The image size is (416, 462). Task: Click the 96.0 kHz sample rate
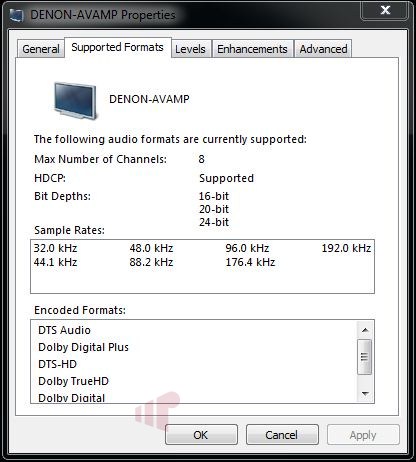(x=247, y=248)
